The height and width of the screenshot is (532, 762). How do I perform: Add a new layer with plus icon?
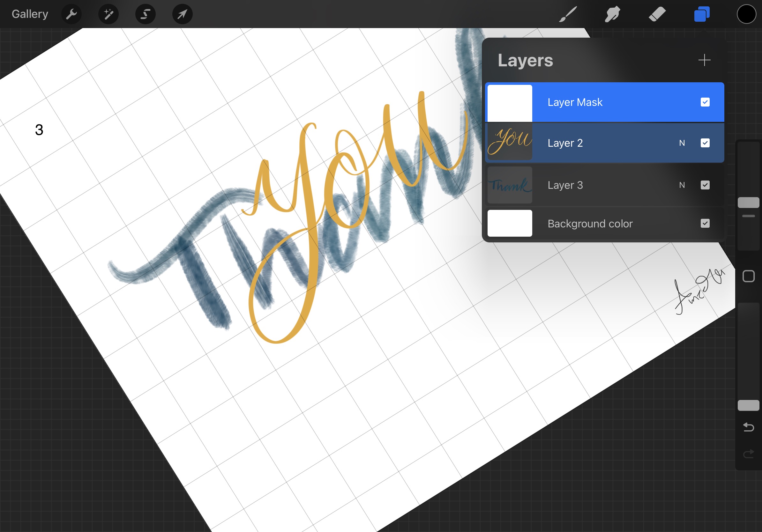click(704, 60)
